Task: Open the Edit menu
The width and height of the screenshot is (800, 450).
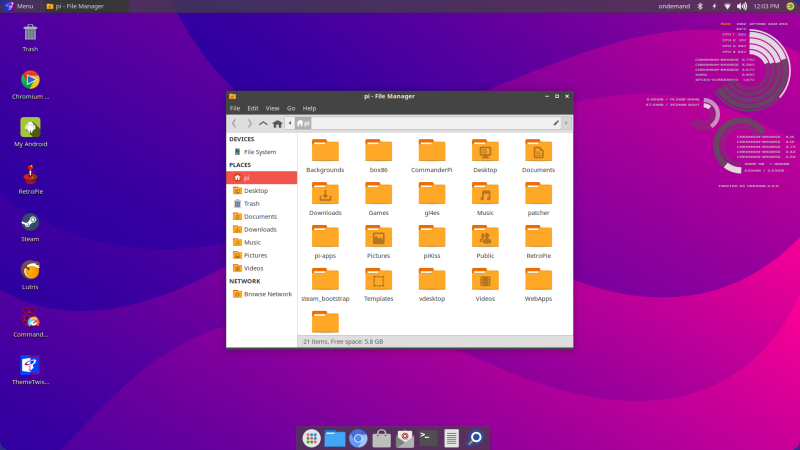Action: [x=253, y=108]
